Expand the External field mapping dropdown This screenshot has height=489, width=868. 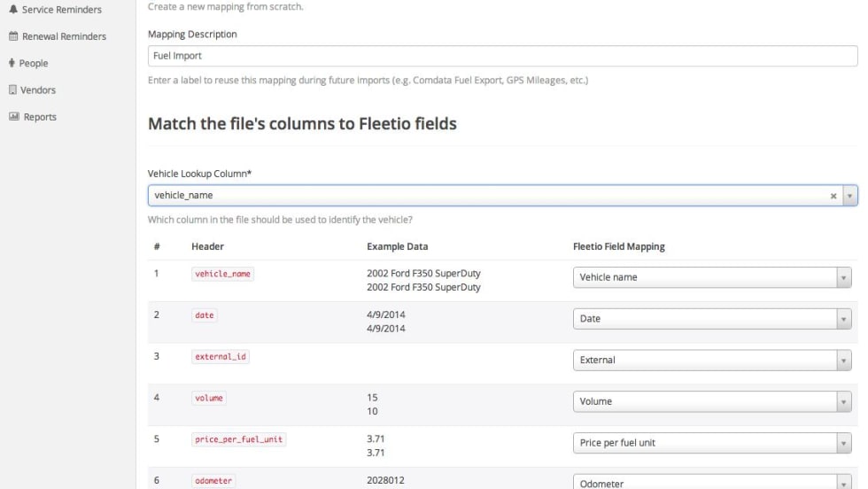(x=712, y=361)
